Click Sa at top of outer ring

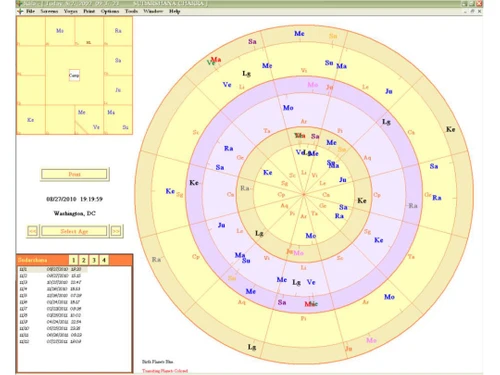[252, 42]
